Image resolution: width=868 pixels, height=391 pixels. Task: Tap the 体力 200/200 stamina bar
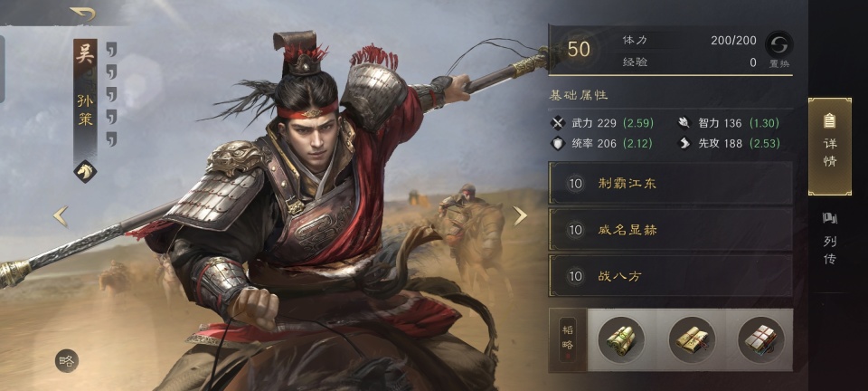(x=689, y=41)
